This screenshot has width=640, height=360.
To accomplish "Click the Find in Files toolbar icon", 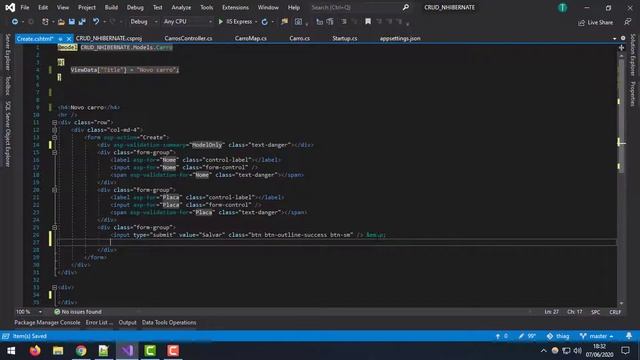I will [x=284, y=22].
